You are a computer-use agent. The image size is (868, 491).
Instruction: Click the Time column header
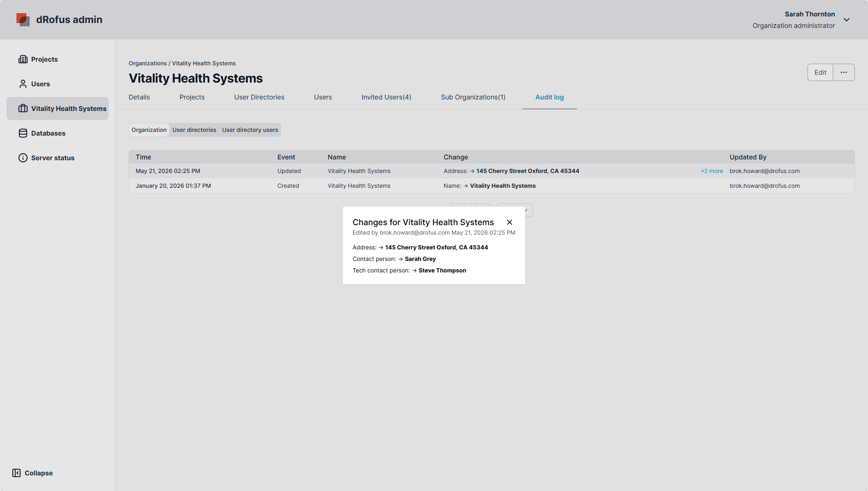pos(143,157)
